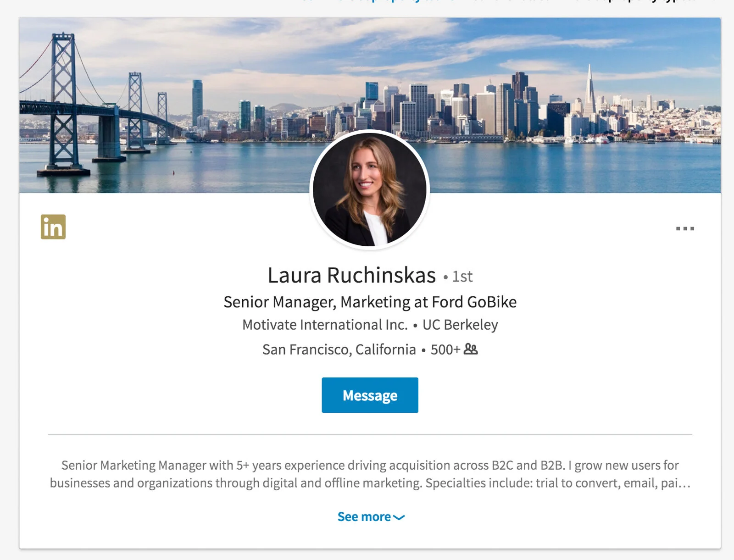Click the chevron arrow next to See more
Screen dimensions: 734x560
coord(399,517)
